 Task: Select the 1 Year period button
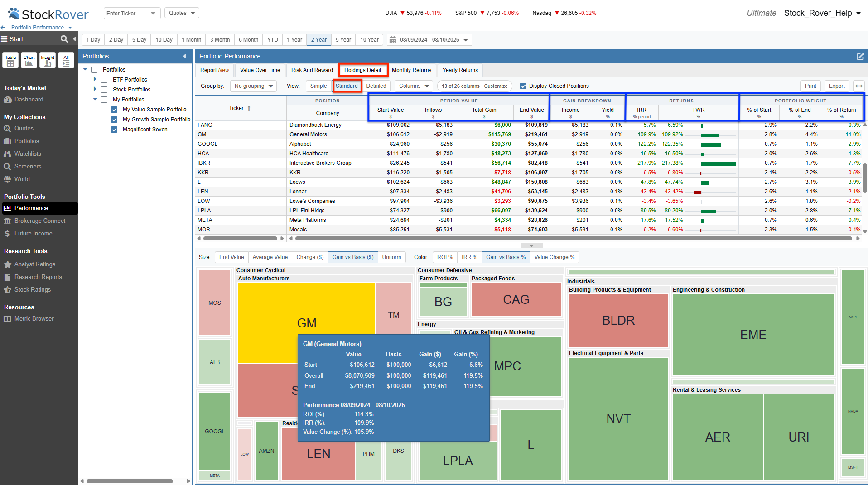(294, 40)
